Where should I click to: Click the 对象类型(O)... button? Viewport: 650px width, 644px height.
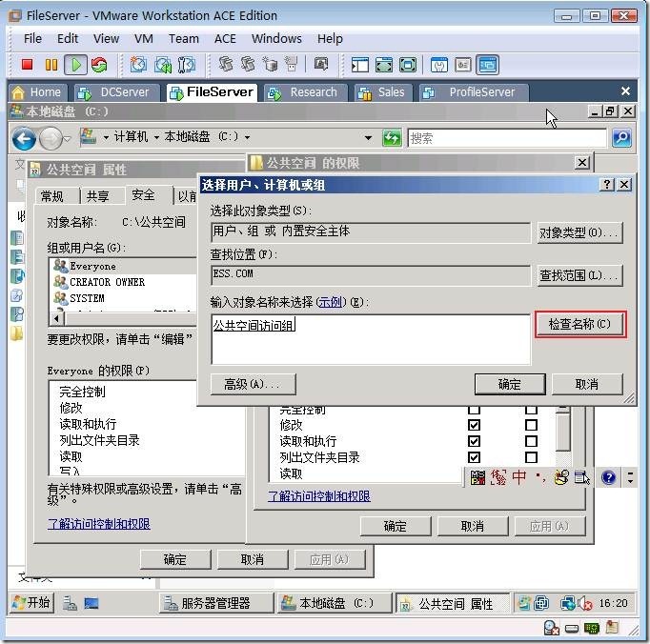[579, 232]
